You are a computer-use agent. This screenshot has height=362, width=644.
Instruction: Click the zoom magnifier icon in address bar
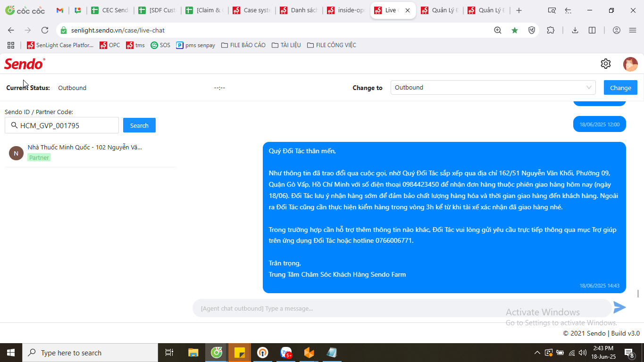(498, 30)
